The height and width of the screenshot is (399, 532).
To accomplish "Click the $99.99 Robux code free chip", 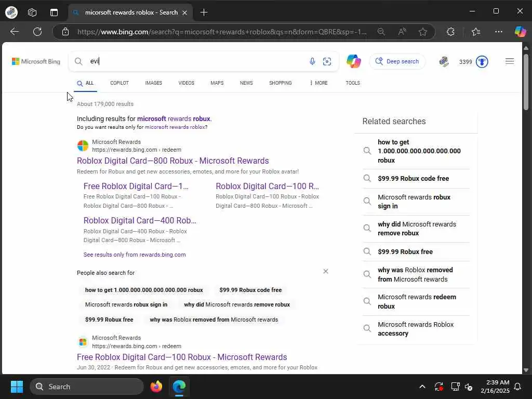I will click(x=250, y=290).
